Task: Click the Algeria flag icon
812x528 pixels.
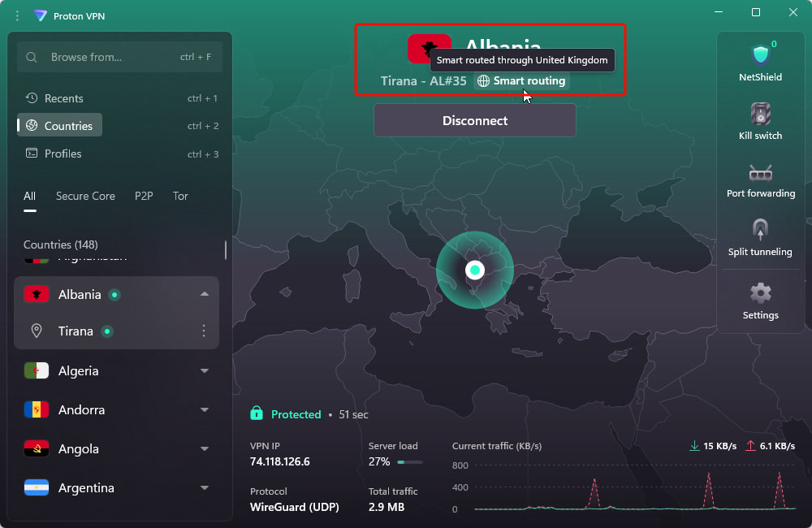Action: coord(37,370)
